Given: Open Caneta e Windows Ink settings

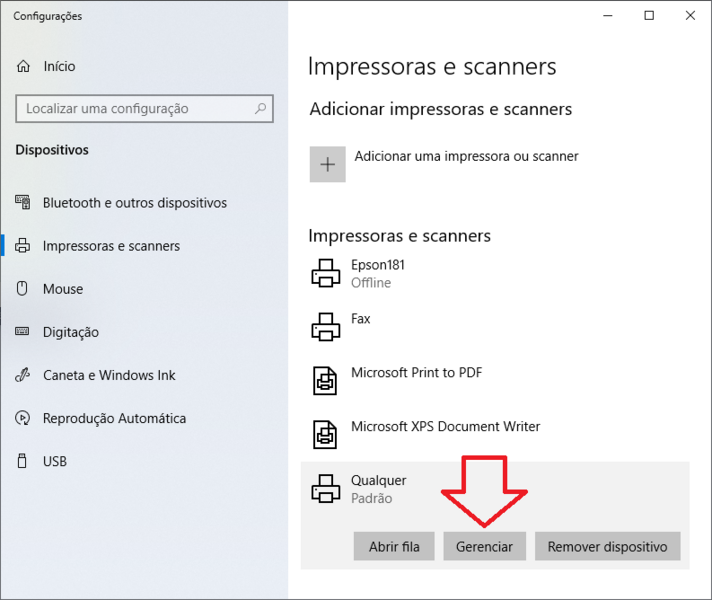Looking at the screenshot, I should pyautogui.click(x=109, y=375).
